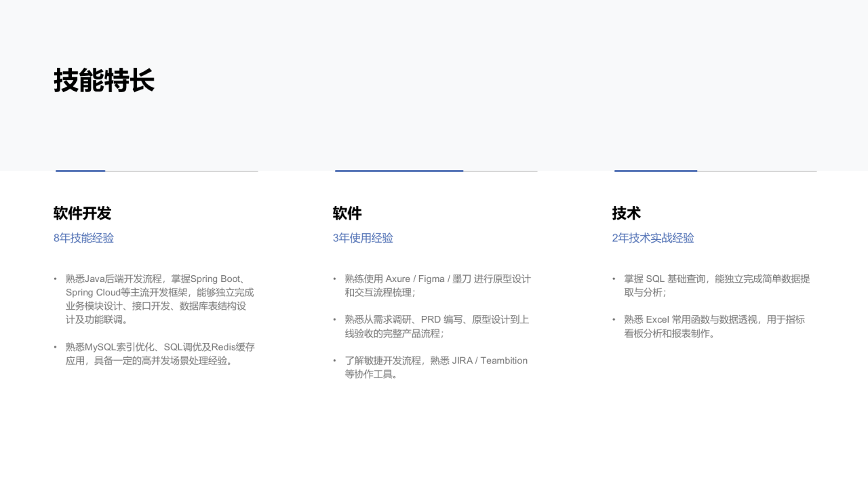Select the 技能特长 slide title

[104, 81]
